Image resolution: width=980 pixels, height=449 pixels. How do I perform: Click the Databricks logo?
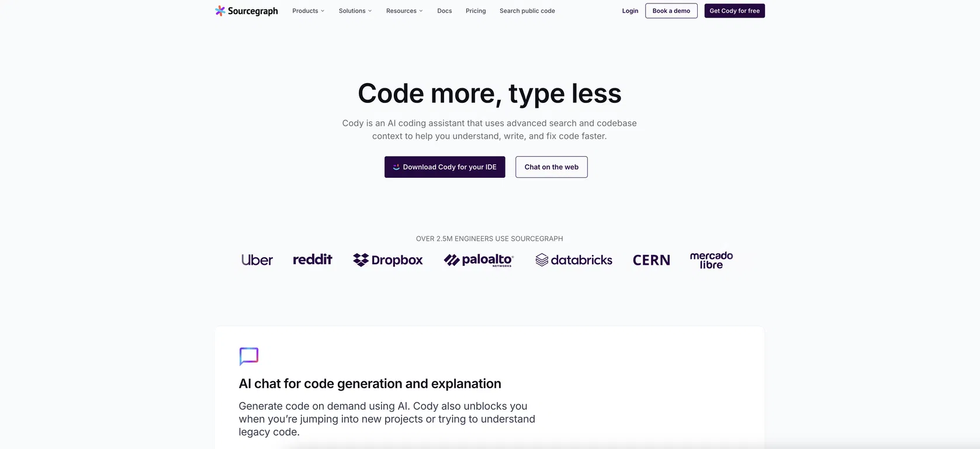coord(574,260)
